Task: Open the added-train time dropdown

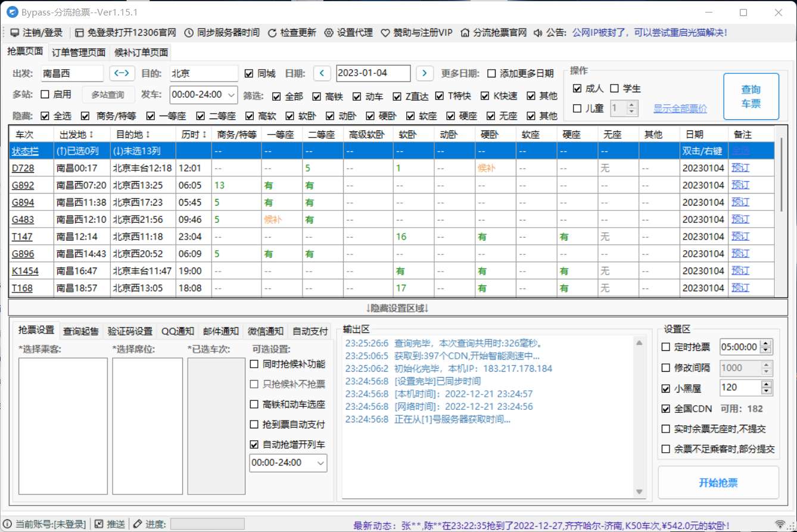Action: coord(322,463)
